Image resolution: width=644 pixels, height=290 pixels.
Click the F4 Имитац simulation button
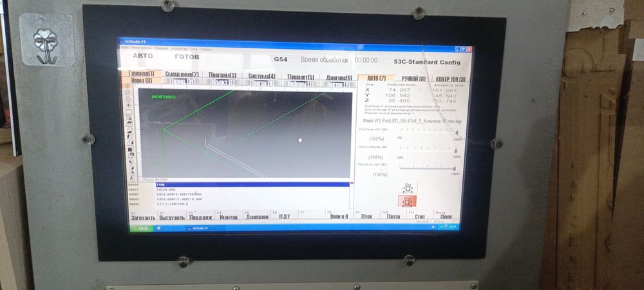pyautogui.click(x=229, y=216)
